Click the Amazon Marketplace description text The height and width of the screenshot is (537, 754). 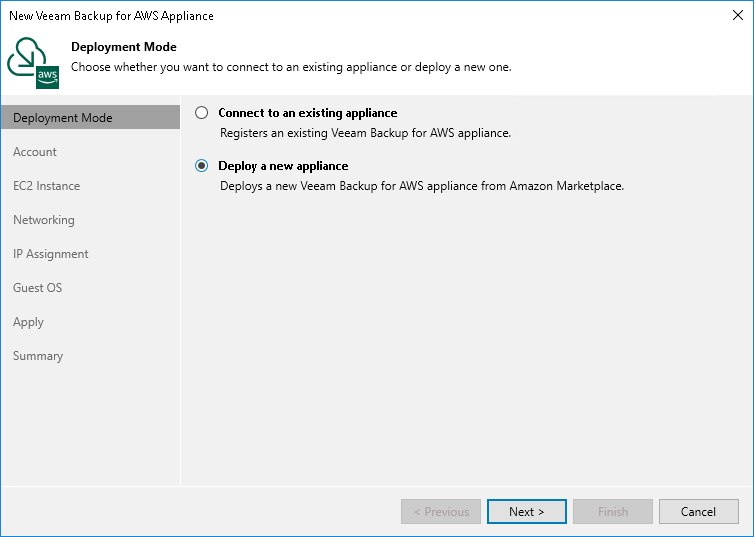[421, 185]
